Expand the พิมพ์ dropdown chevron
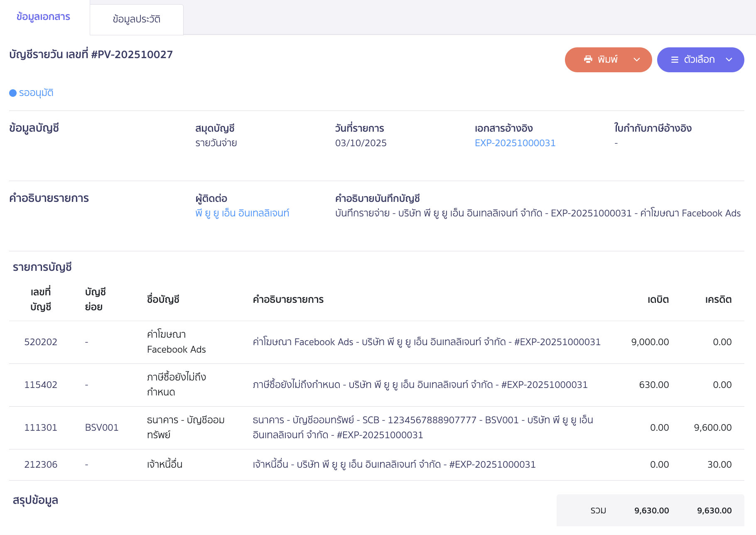The width and height of the screenshot is (756, 535). click(x=636, y=60)
